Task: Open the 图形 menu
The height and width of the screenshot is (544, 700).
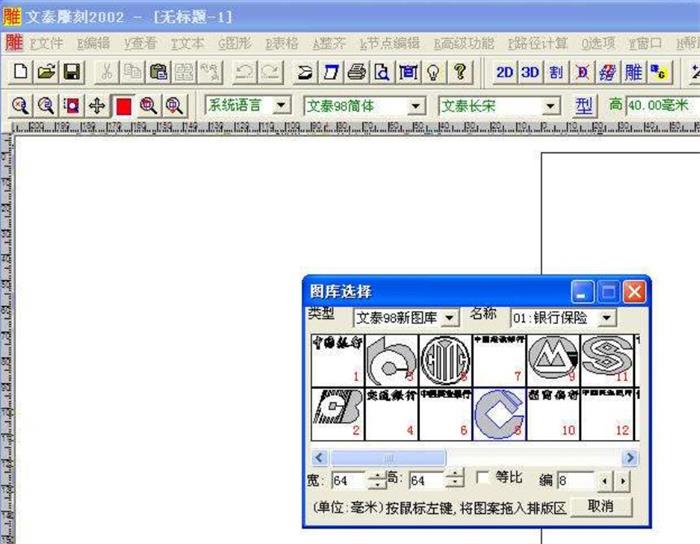Action: coord(235,43)
